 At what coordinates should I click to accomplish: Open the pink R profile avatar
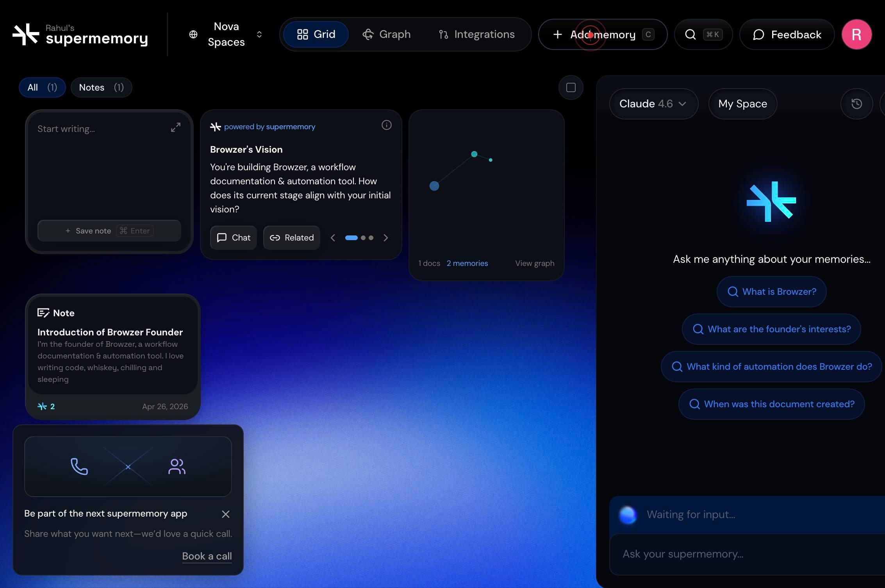[856, 34]
